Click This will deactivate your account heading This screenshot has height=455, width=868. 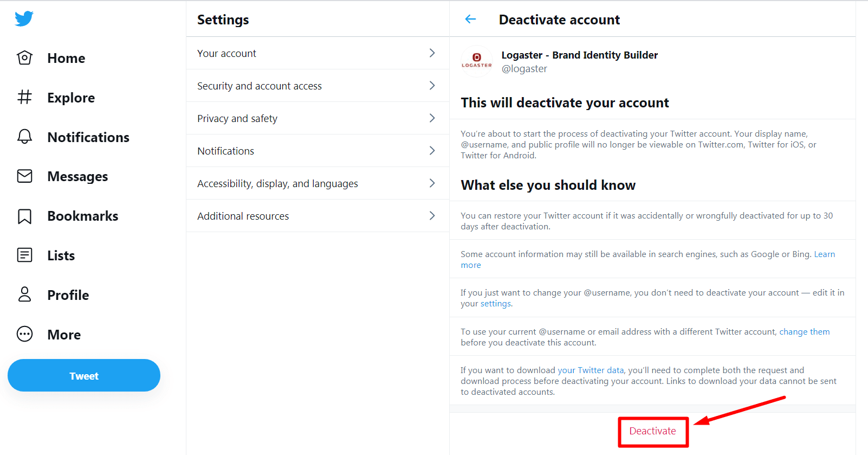(x=565, y=103)
